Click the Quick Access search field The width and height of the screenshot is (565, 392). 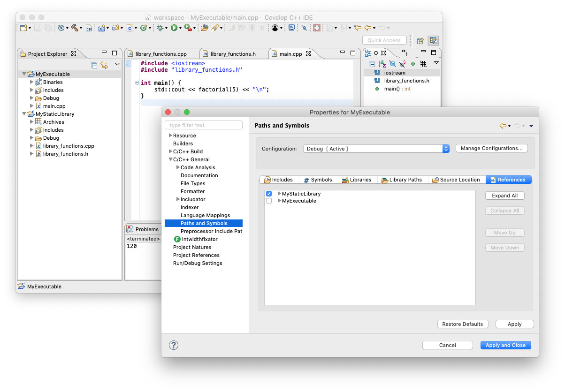[x=384, y=40]
